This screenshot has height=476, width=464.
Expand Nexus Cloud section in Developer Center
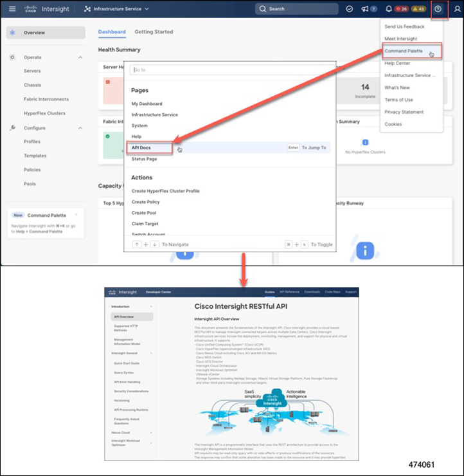point(151,433)
